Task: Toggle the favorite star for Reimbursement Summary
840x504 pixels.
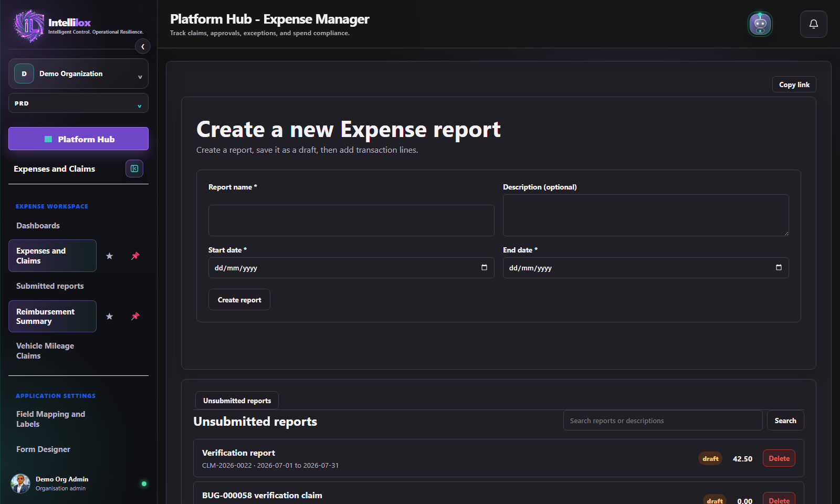Action: point(109,316)
